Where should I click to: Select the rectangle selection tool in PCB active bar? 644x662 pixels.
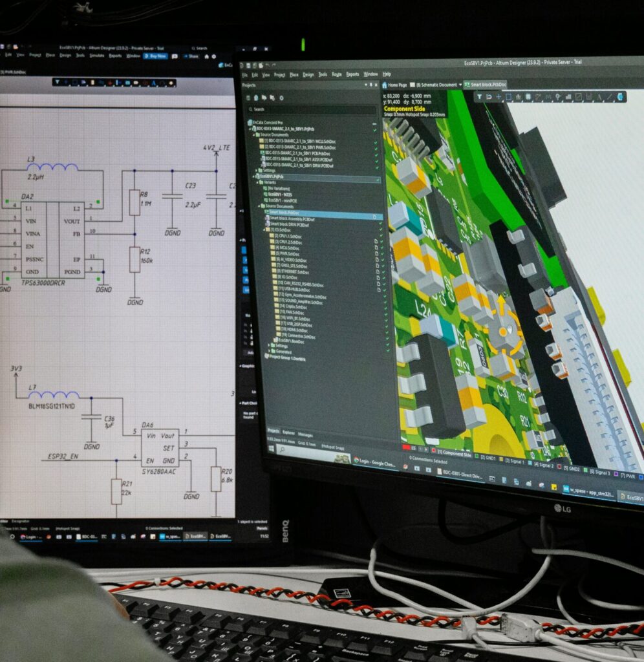tap(509, 97)
